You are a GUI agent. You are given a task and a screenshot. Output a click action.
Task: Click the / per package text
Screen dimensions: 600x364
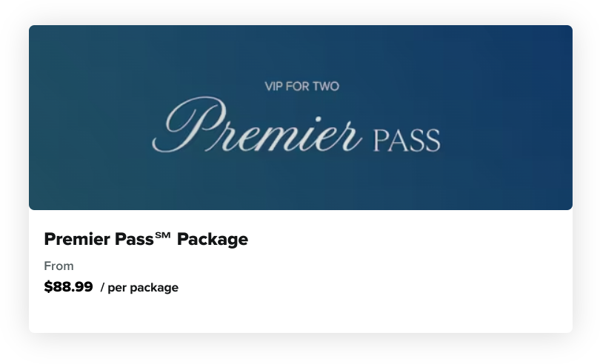coord(139,288)
